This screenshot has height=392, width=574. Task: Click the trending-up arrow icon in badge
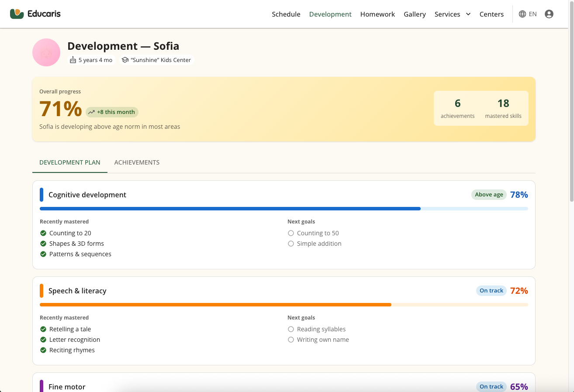click(91, 112)
